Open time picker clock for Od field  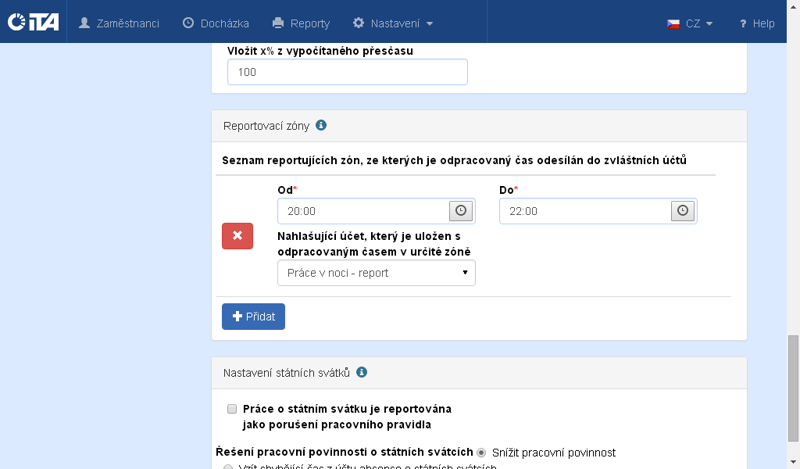461,211
